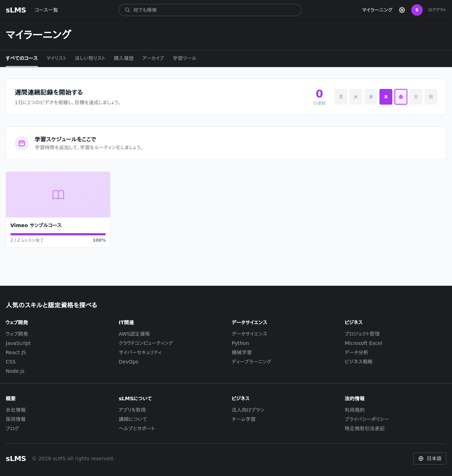Toggle the 木 (Thursday) day tile

point(386,97)
